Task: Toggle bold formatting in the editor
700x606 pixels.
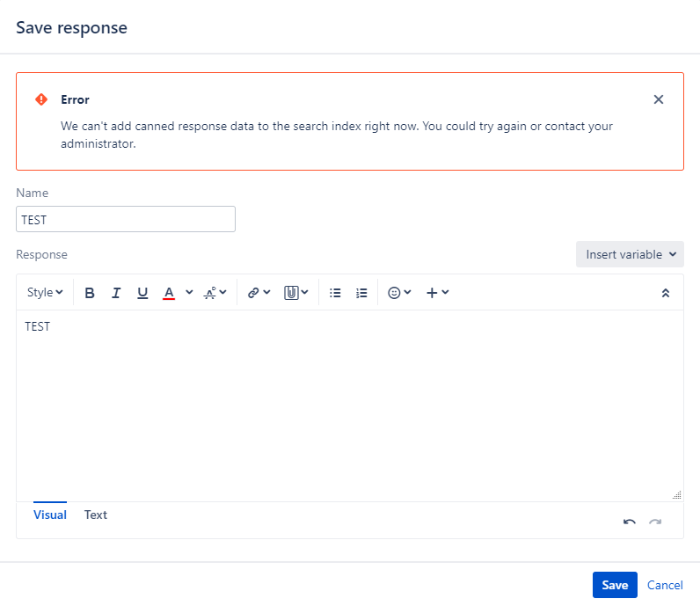Action: (x=90, y=293)
